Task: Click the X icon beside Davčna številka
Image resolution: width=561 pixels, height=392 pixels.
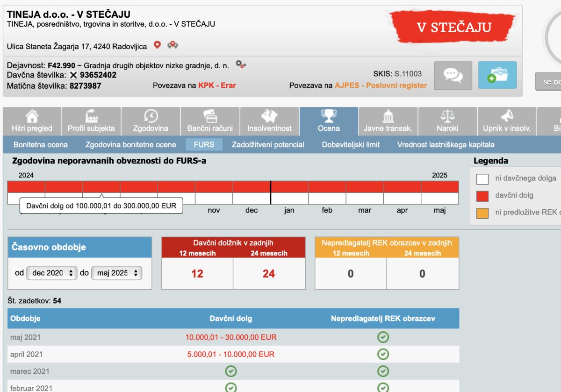Action: (73, 75)
